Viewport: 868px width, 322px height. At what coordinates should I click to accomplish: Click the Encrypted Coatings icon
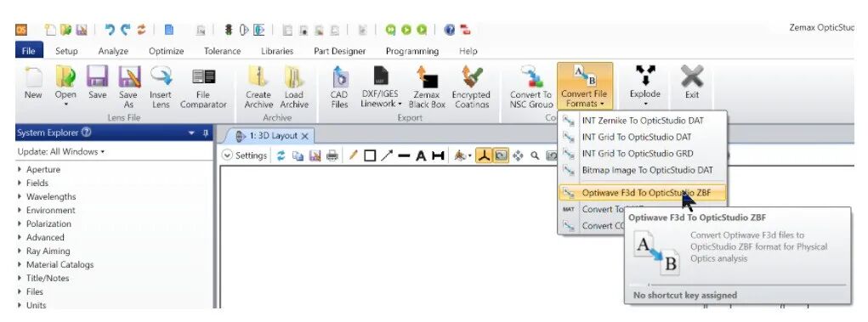tap(471, 88)
